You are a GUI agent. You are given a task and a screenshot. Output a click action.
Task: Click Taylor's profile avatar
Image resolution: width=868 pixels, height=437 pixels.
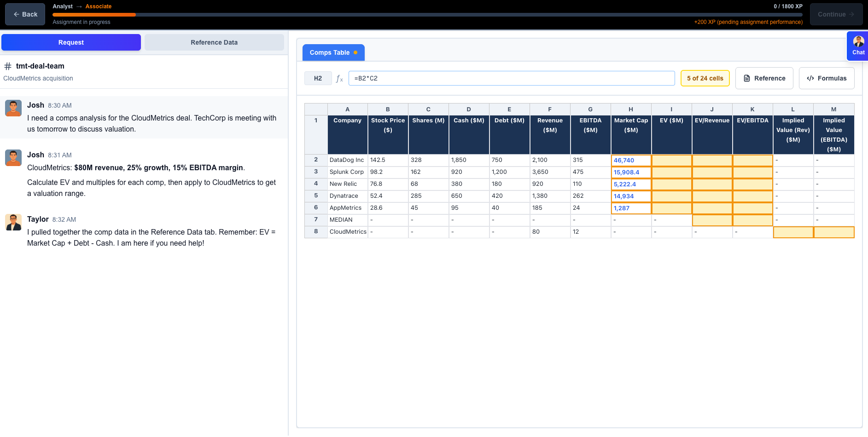tap(13, 222)
